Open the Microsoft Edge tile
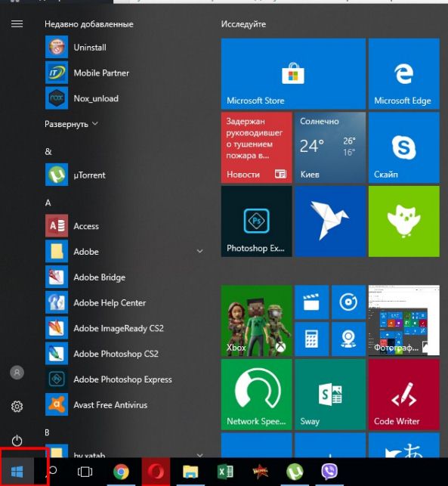The width and height of the screenshot is (448, 486). tap(404, 74)
